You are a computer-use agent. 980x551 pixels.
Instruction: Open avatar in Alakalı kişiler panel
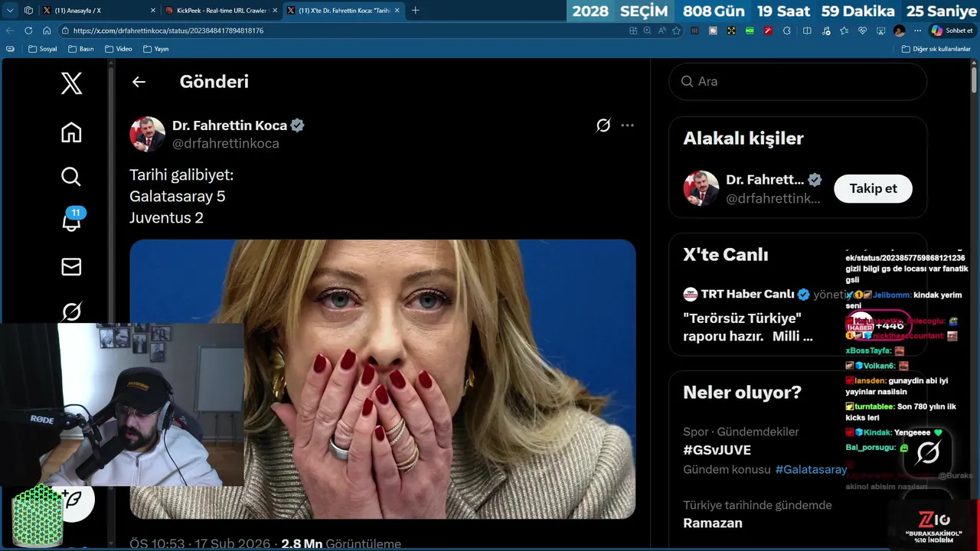(701, 188)
